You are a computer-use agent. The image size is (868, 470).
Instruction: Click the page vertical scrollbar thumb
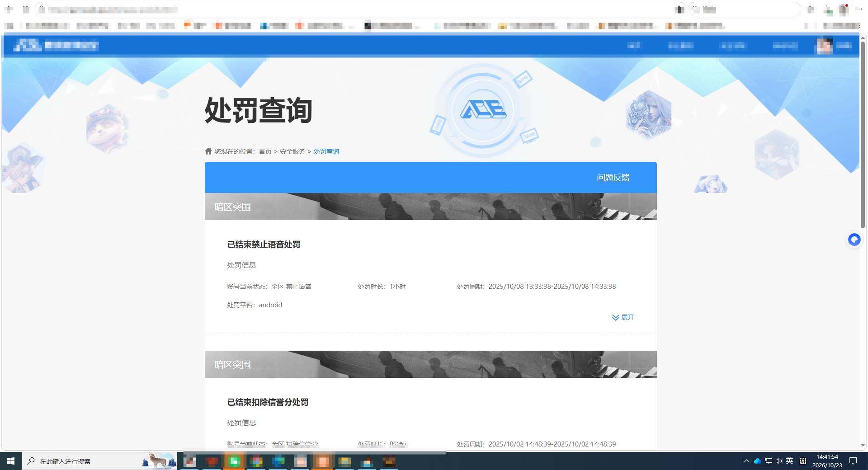point(863,136)
